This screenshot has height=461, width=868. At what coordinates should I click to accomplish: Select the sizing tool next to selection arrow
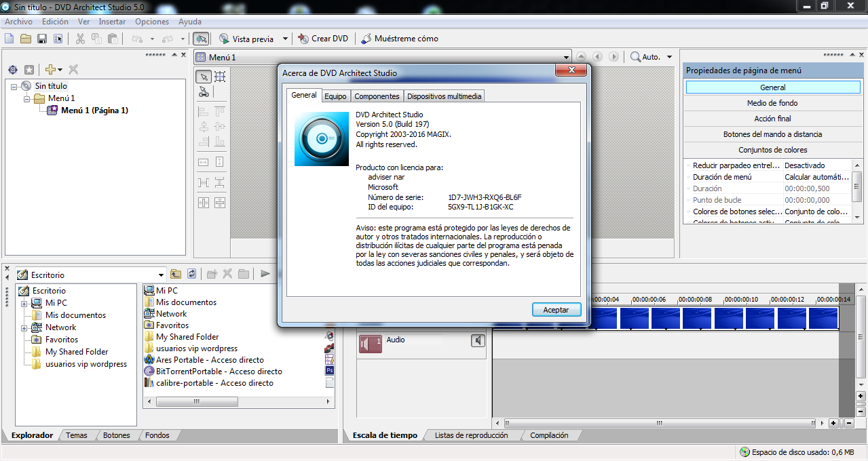(x=220, y=77)
